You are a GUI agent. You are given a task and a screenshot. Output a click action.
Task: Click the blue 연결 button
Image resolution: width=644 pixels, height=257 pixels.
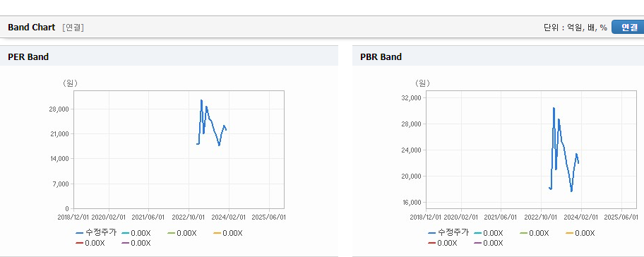click(x=628, y=28)
